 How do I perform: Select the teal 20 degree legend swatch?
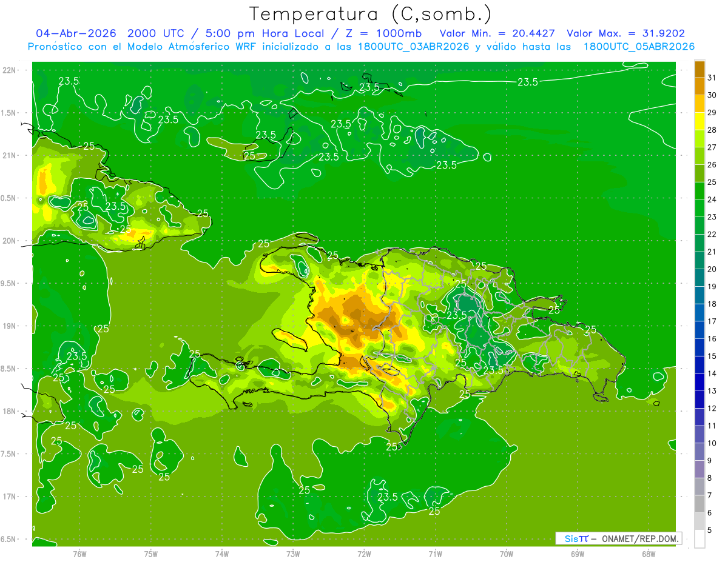[699, 261]
